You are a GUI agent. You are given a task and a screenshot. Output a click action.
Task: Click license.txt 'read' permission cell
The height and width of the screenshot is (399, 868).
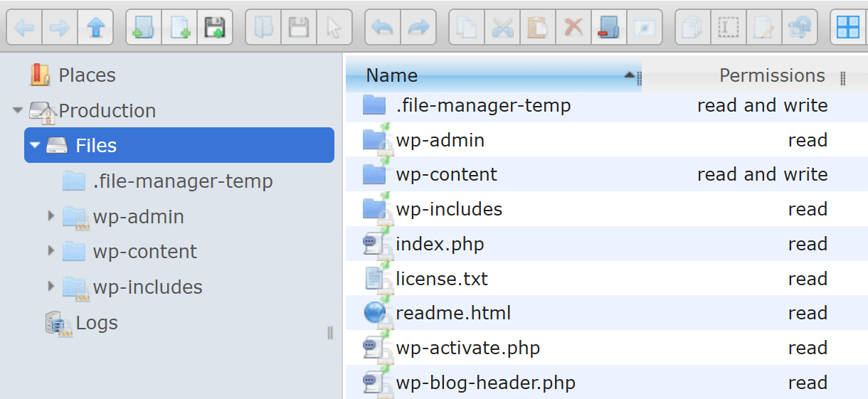808,279
